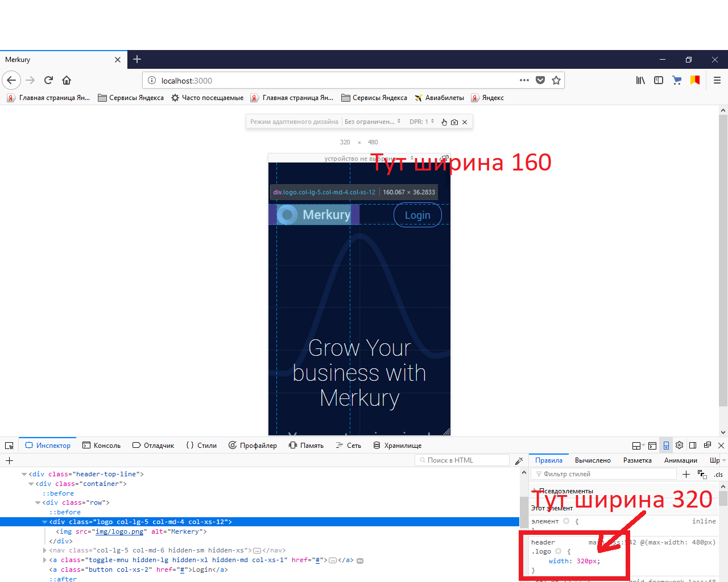The height and width of the screenshot is (582, 728).
Task: Go back with the browser back arrow
Action: 11,80
